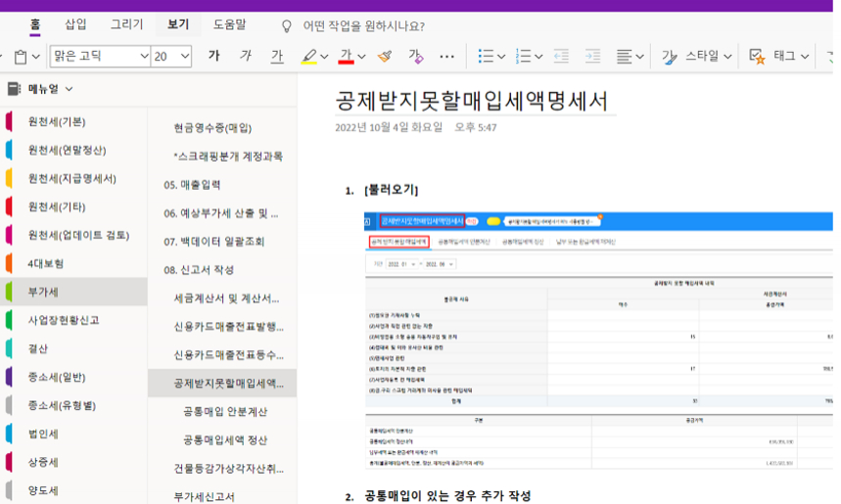Open the 공통매입세액 정산 subpage
Image resolution: width=841 pixels, height=504 pixels.
(x=222, y=439)
